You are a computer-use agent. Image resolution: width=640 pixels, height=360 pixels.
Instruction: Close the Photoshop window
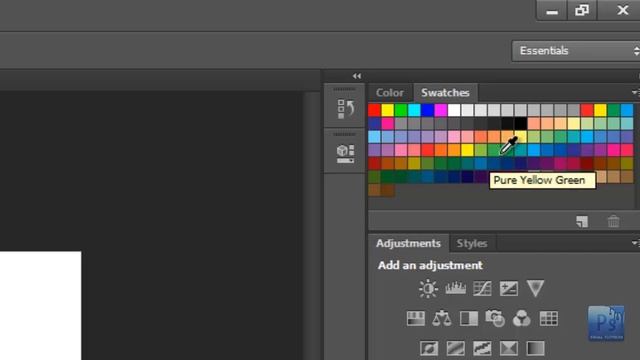[621, 10]
